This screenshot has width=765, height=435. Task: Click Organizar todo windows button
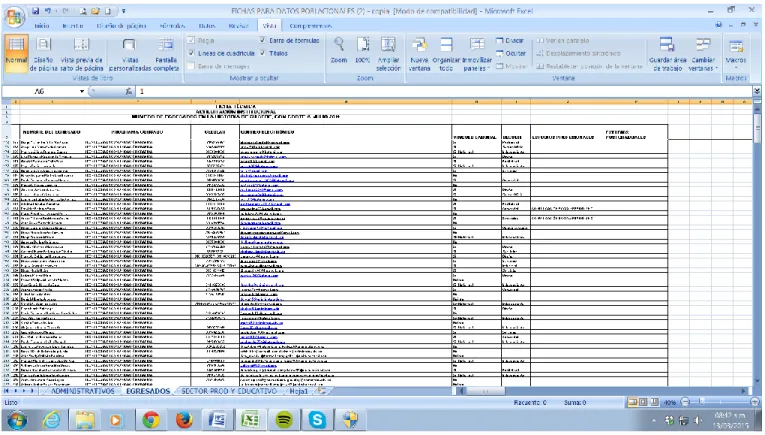click(446, 54)
